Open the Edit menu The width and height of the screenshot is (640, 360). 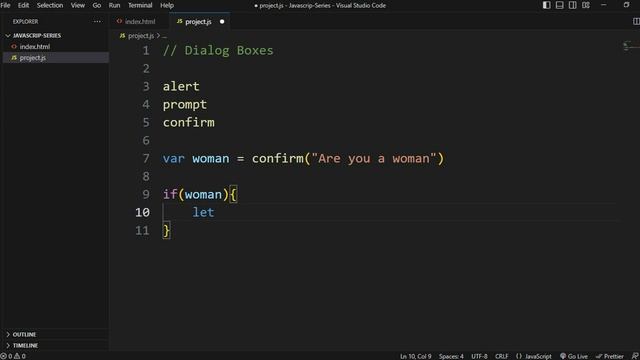[x=23, y=5]
